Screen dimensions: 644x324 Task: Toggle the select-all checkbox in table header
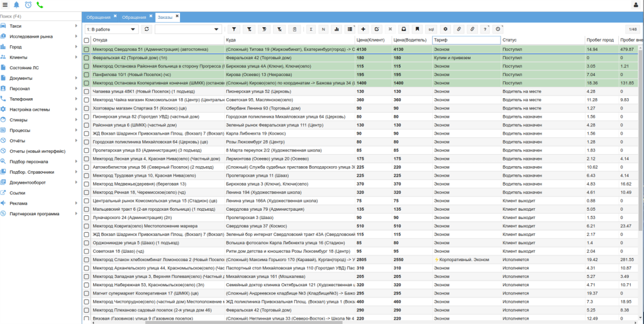point(86,40)
